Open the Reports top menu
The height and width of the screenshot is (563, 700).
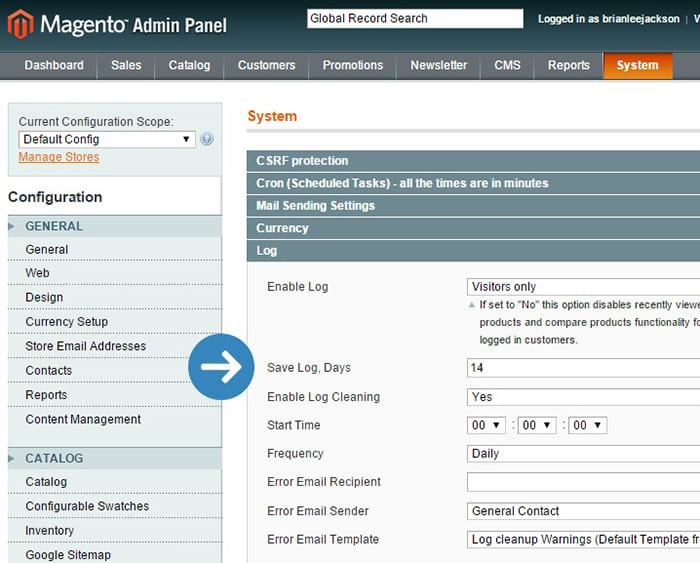pyautogui.click(x=569, y=66)
